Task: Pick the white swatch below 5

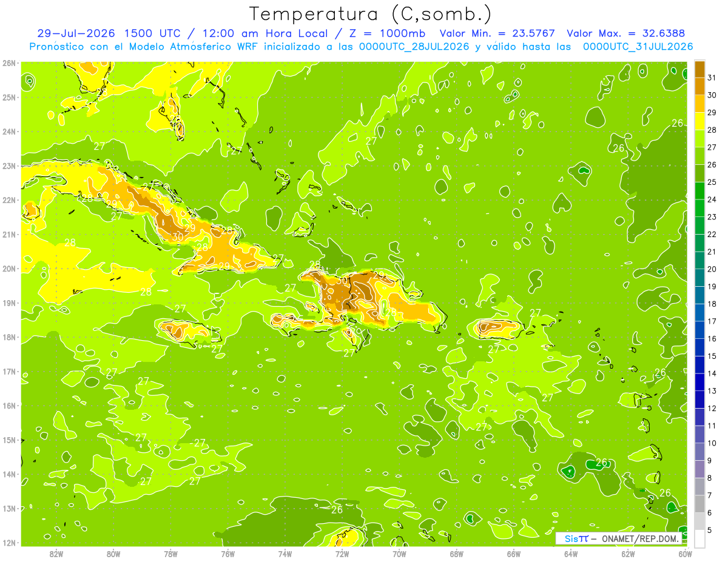Action: point(699,538)
